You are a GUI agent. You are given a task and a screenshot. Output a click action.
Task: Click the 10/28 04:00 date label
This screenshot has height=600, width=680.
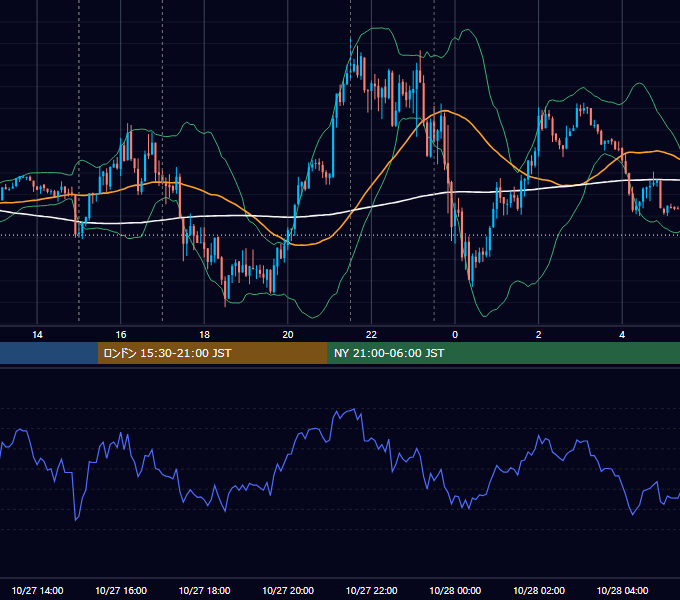coord(622,590)
